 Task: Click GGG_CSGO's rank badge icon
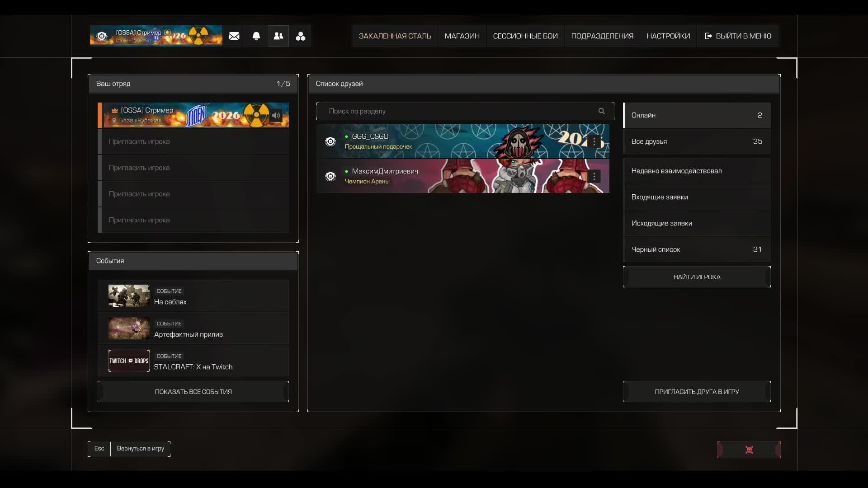tap(330, 141)
